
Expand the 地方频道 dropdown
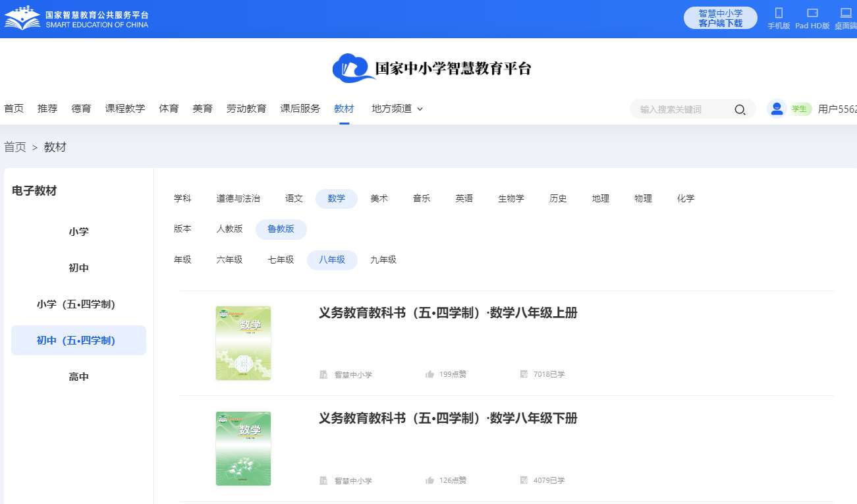point(397,109)
